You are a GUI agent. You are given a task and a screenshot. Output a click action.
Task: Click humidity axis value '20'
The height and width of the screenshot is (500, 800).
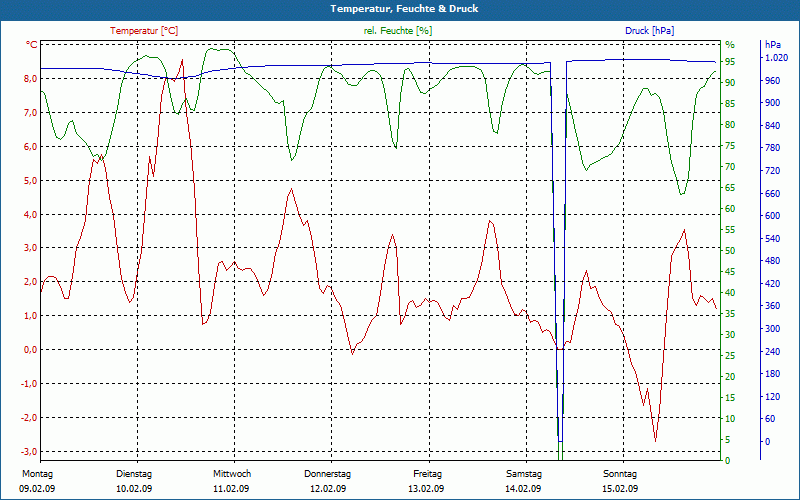tap(730, 377)
